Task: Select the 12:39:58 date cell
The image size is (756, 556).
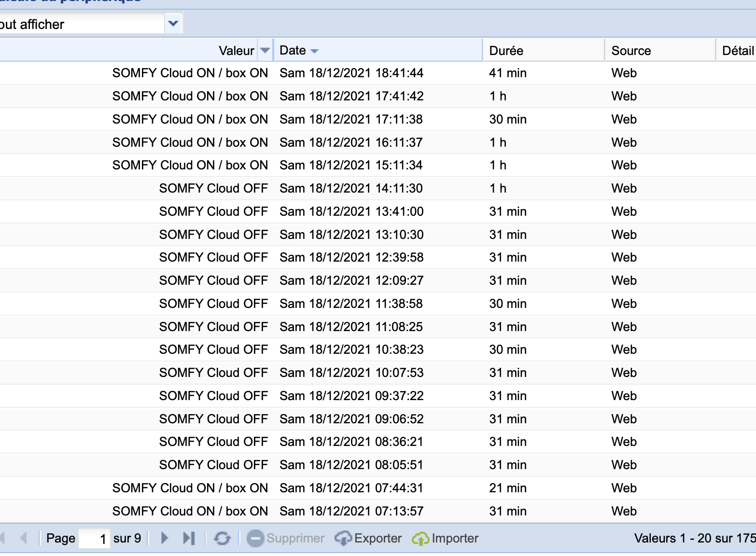Action: [x=351, y=257]
